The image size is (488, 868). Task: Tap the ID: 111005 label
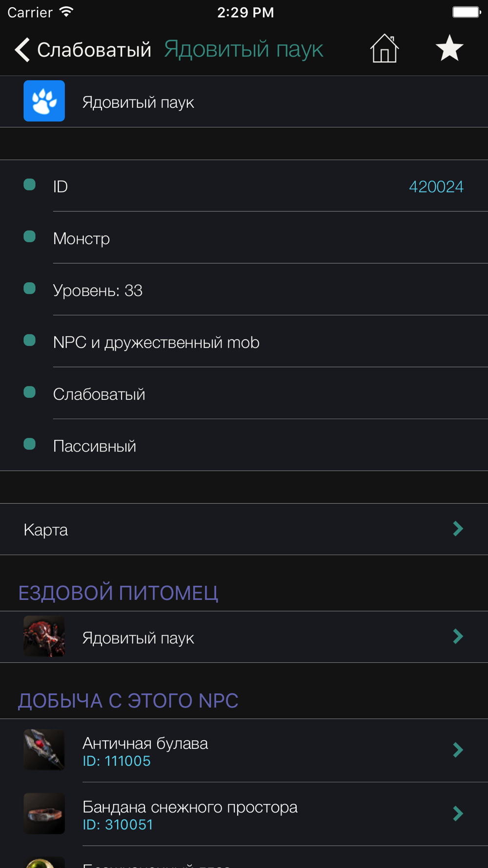click(x=117, y=761)
